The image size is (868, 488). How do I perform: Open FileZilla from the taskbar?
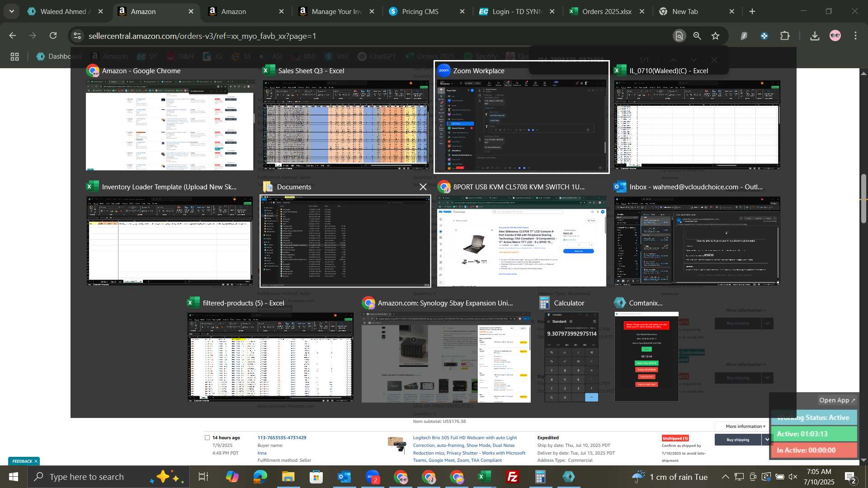tap(513, 477)
